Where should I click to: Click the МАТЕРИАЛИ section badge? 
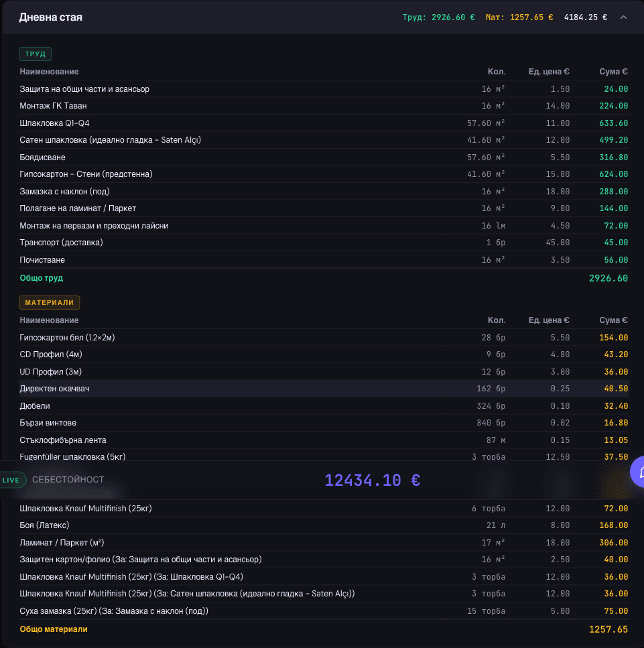click(x=50, y=302)
